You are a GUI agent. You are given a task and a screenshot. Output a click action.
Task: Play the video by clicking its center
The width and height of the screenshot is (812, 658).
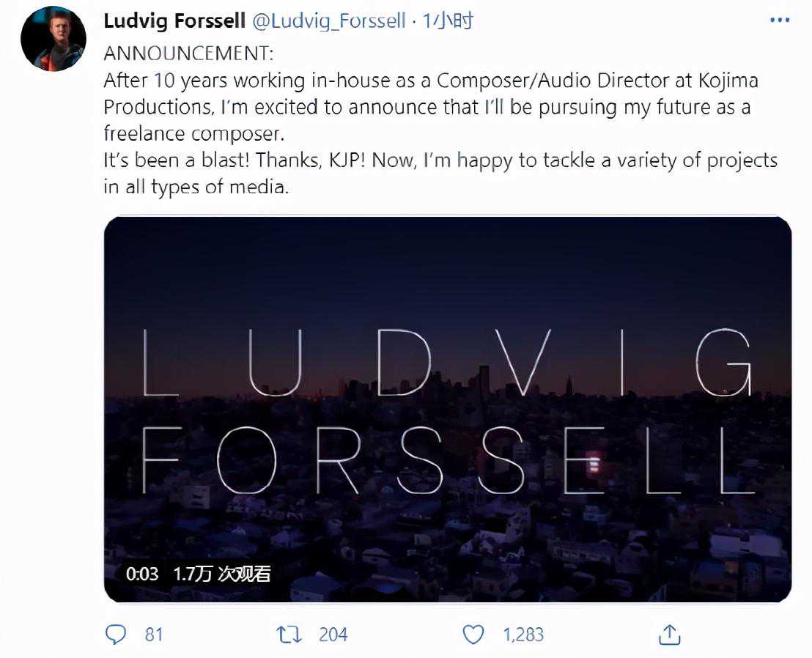click(x=447, y=409)
